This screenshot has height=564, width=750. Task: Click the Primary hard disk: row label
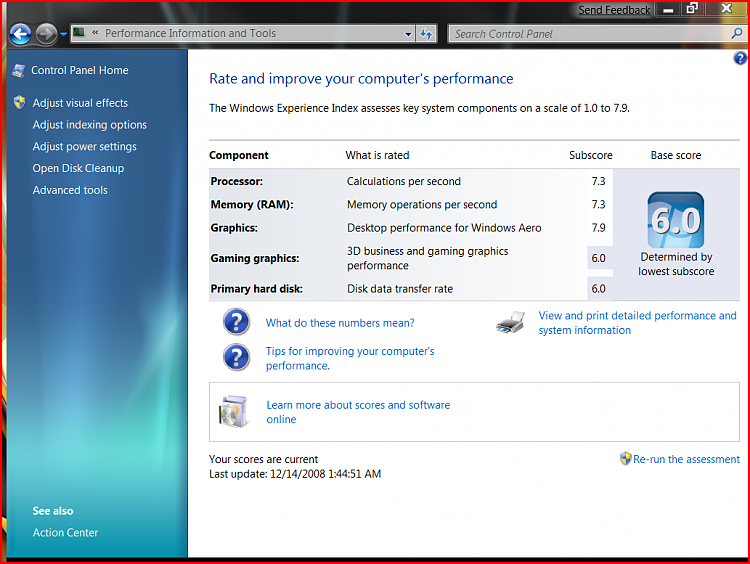coord(256,289)
